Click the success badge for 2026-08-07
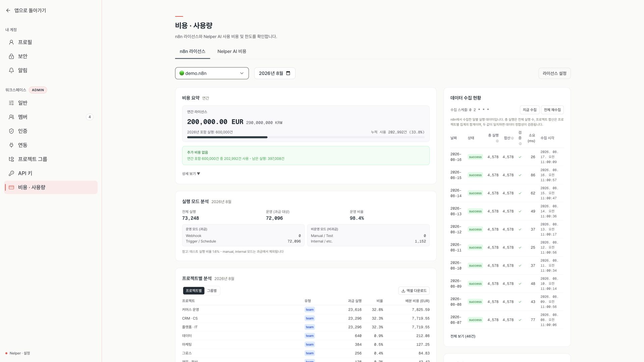The height and width of the screenshot is (362, 644). tap(475, 320)
